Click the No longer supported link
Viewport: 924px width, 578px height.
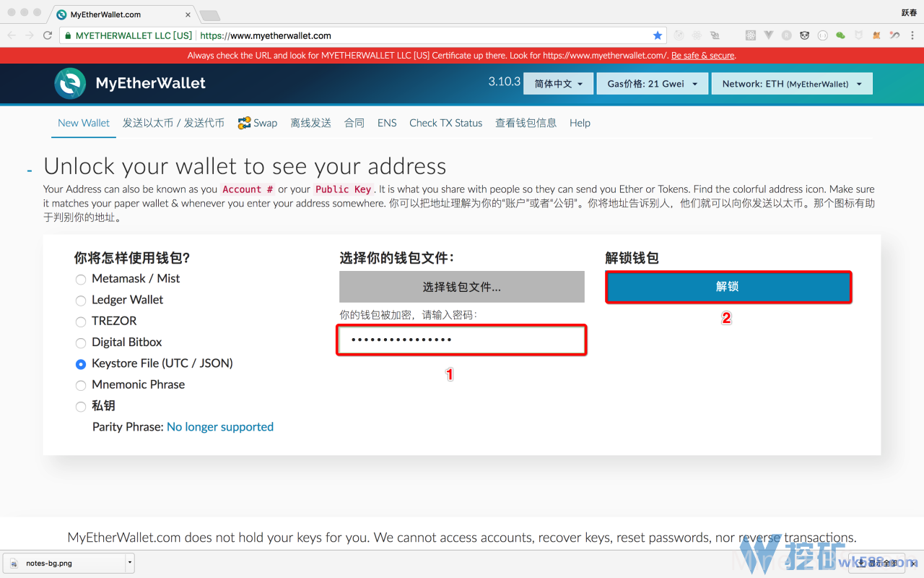coord(220,427)
